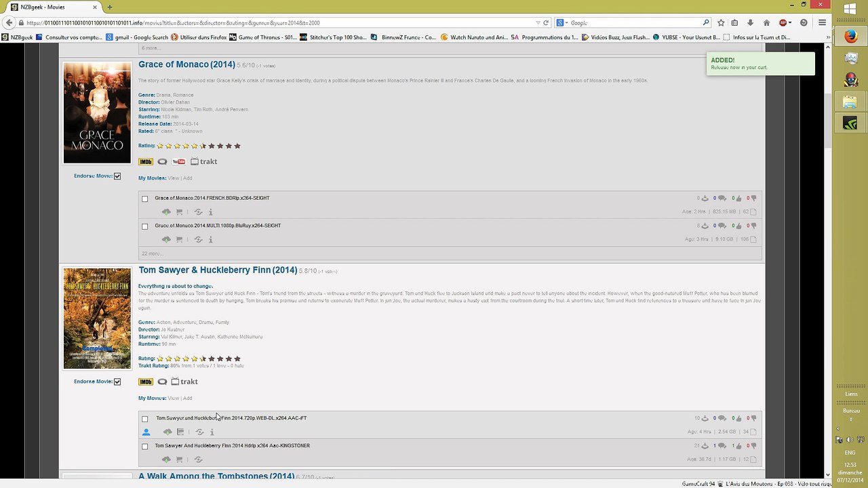Show info for the Tom.Sawyer 720p WEB-DL release

pos(212,432)
